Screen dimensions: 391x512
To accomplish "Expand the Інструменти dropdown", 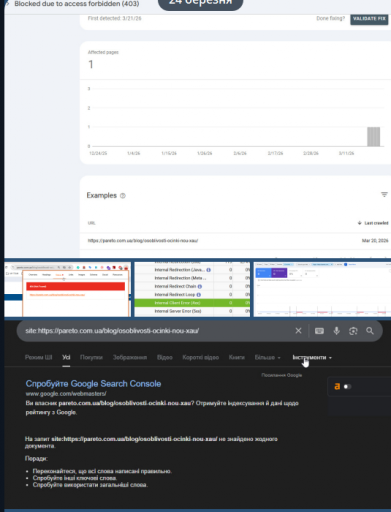I will (x=312, y=357).
